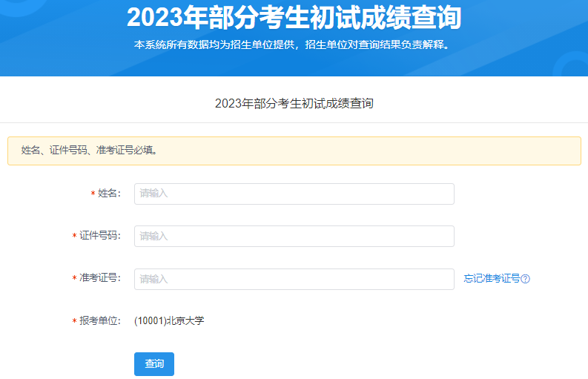Select the (10001)北京大学 institution text
The image size is (588, 379).
pos(169,321)
